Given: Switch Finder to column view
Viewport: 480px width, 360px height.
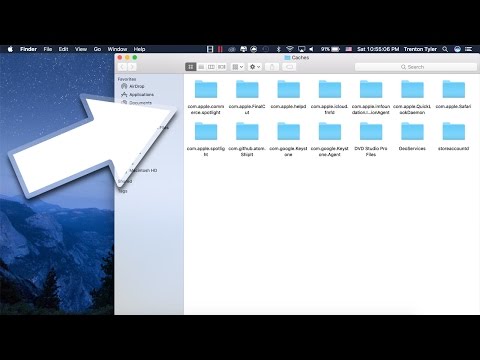Looking at the screenshot, I should coord(211,67).
